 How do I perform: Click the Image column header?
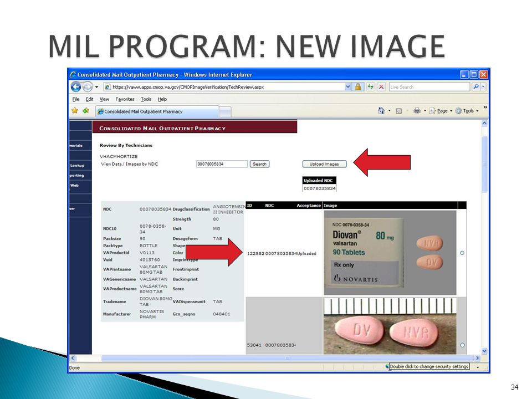click(x=330, y=206)
